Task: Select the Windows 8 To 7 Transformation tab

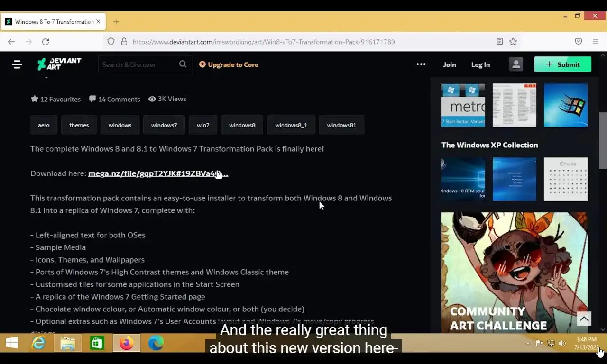Action: 52,22
